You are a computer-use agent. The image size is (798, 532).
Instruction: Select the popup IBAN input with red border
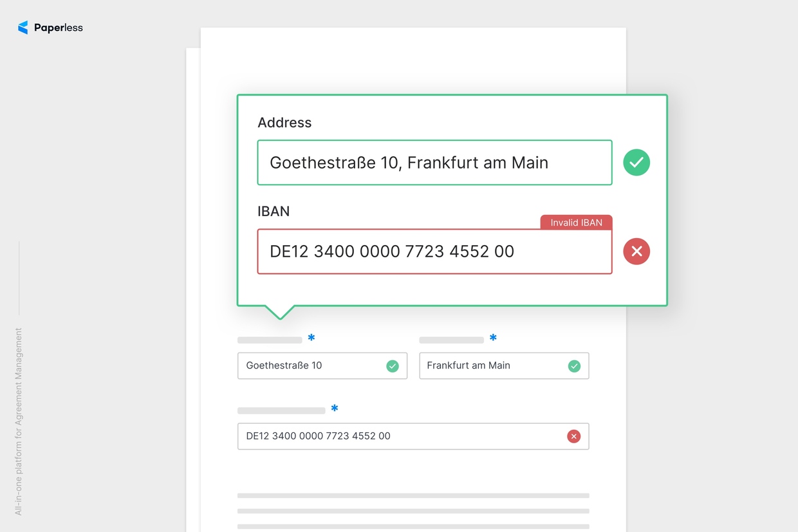click(x=434, y=252)
